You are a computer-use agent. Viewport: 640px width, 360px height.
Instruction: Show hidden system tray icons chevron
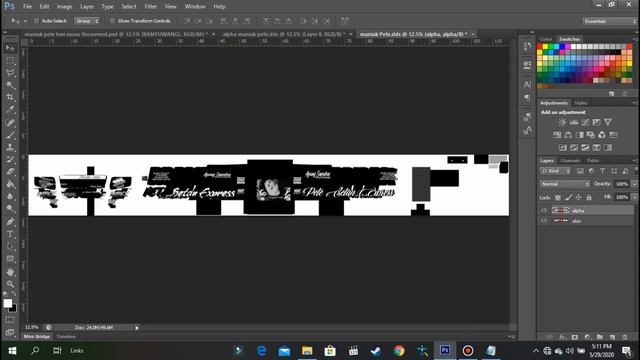(x=536, y=351)
